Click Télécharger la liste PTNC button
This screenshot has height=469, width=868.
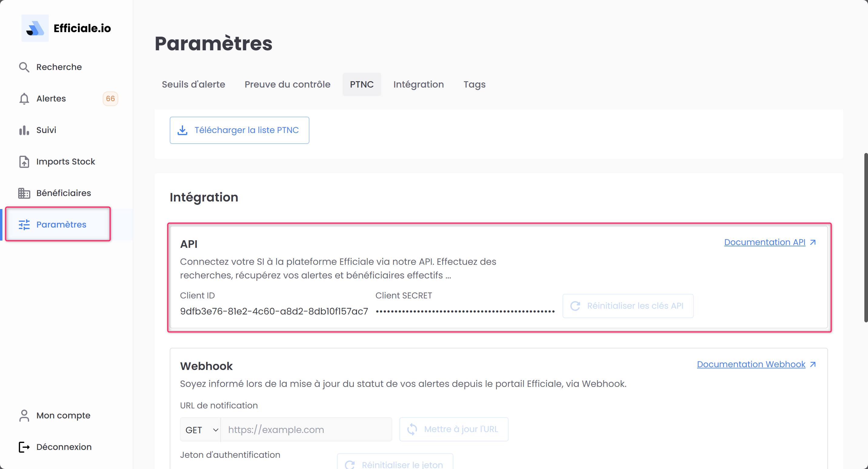[239, 130]
